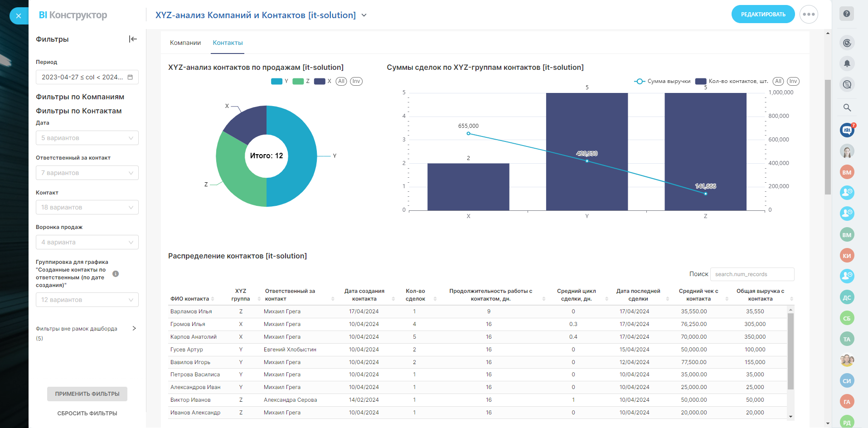Image resolution: width=868 pixels, height=428 pixels.
Task: Collapse the Фильтры sidebar panel
Action: pyautogui.click(x=133, y=39)
